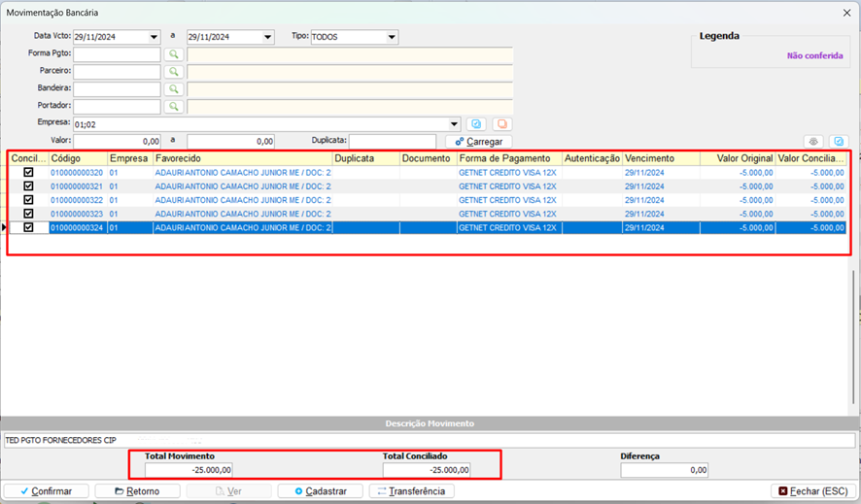The width and height of the screenshot is (861, 504).
Task: Click the blue select-all icon beside Empresa
Action: click(x=476, y=124)
